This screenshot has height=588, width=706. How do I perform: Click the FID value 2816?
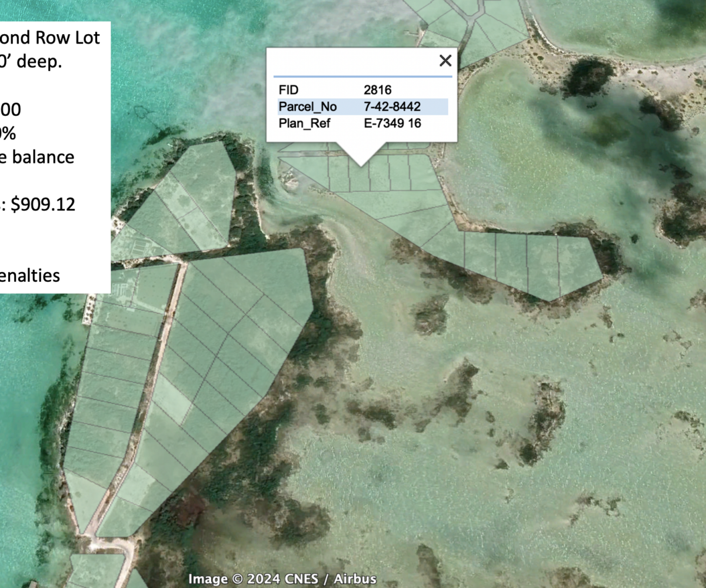tap(377, 90)
